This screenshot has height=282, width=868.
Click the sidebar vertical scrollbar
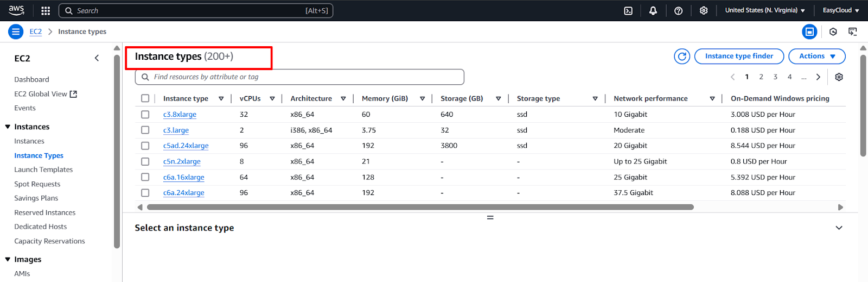point(117,151)
